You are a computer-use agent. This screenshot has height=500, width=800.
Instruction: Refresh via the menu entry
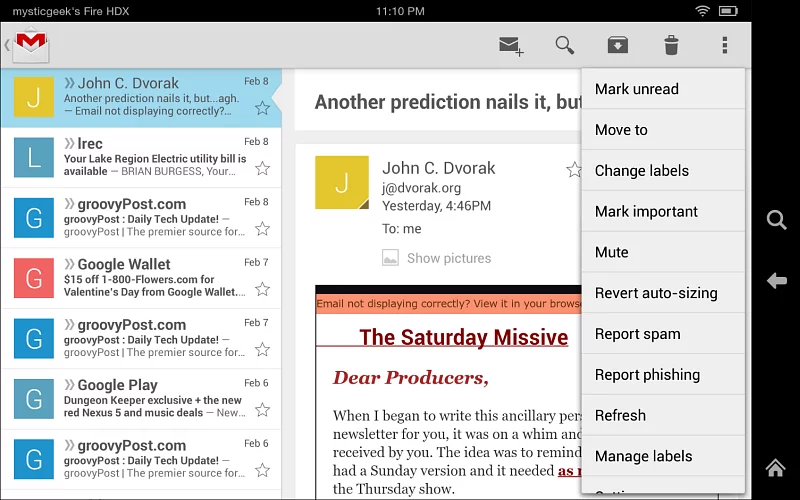(x=663, y=415)
